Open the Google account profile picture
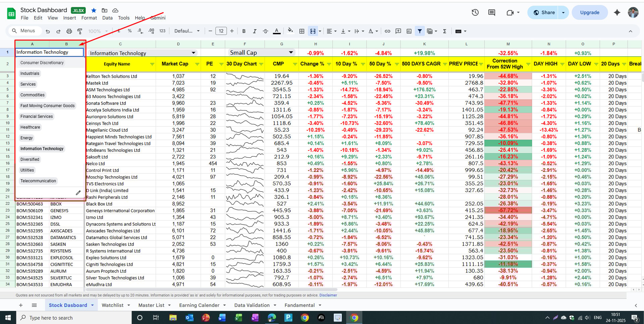The height and width of the screenshot is (324, 644). tap(633, 12)
